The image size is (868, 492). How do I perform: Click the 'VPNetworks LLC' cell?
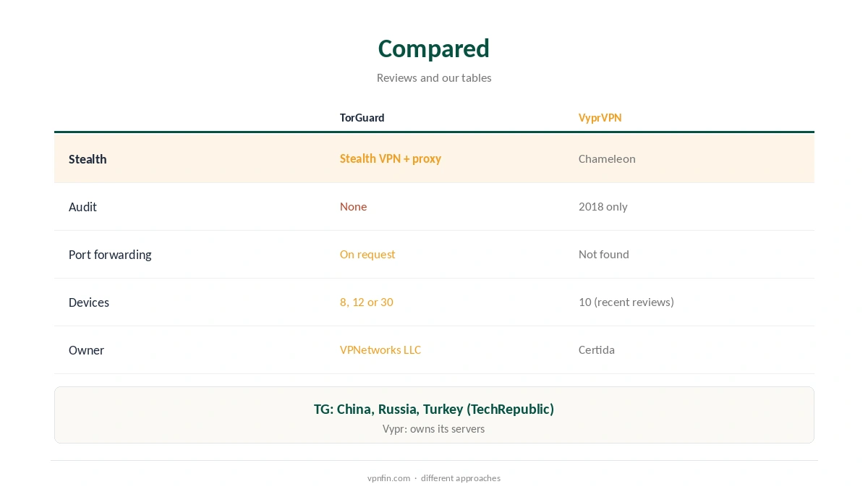coord(380,349)
